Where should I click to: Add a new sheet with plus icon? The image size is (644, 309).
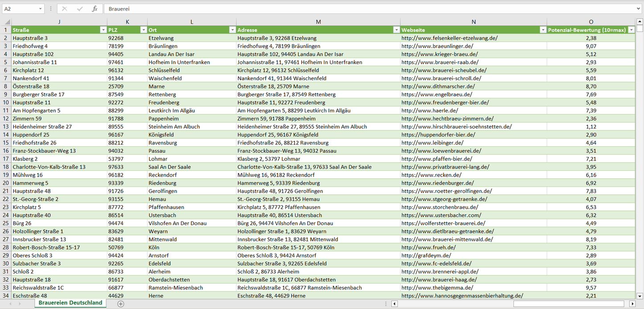[121, 304]
